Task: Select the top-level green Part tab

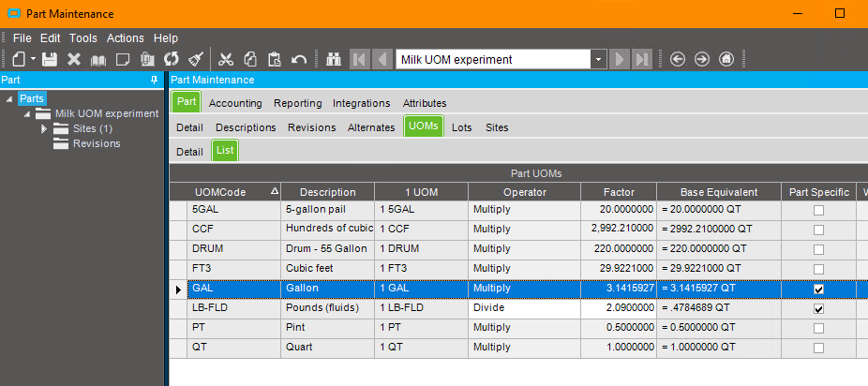Action: 187,102
